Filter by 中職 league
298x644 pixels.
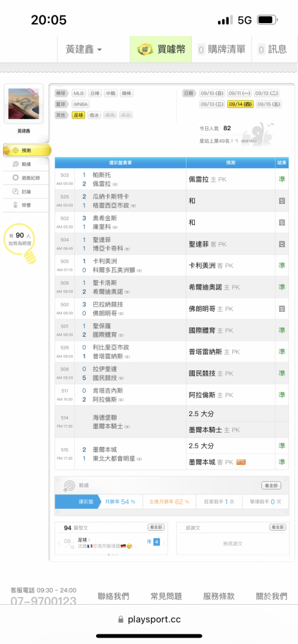pos(111,93)
